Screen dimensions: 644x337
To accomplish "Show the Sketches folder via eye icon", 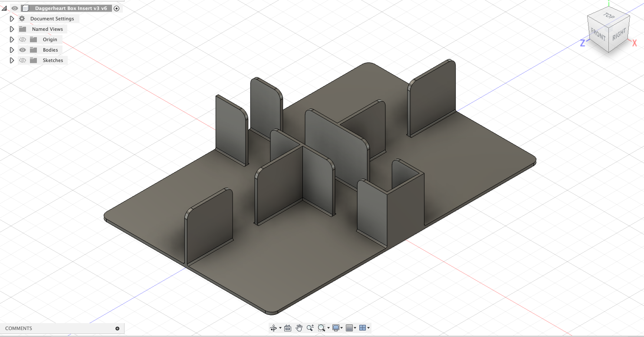I will coord(23,60).
